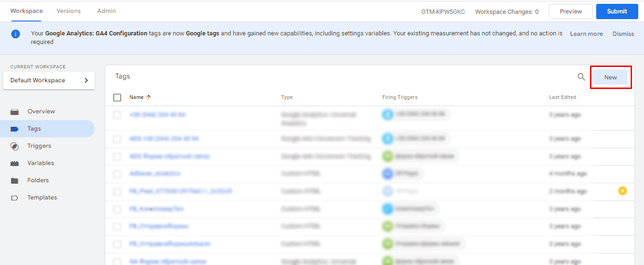This screenshot has width=644, height=265.
Task: Click Workspace Changes: 0 counter
Action: (x=507, y=12)
